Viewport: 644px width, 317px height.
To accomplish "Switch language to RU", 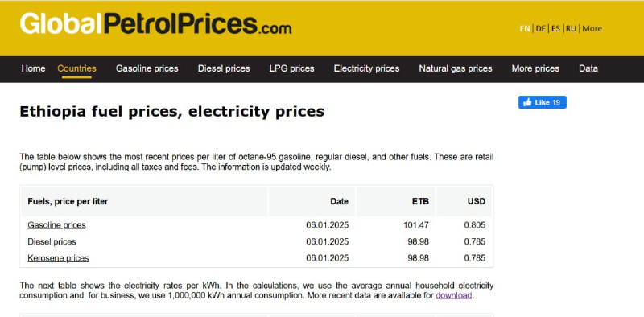I will point(571,29).
